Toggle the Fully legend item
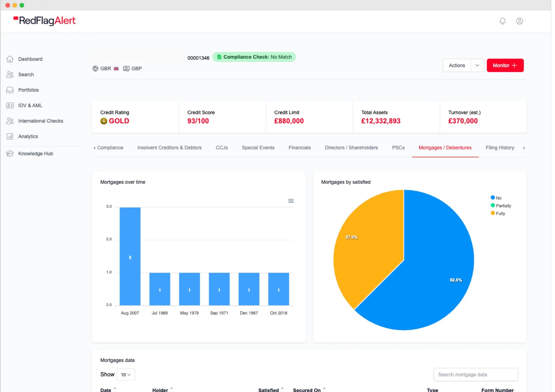 point(498,213)
